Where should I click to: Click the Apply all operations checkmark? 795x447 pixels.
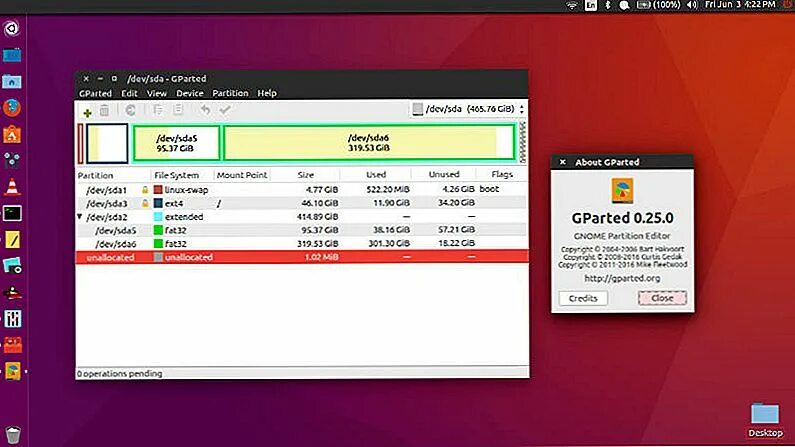tap(225, 109)
